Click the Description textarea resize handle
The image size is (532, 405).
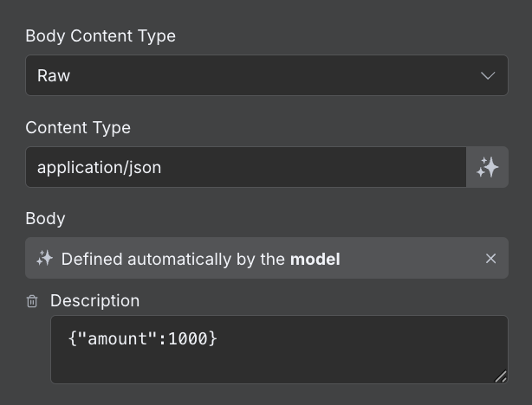pos(500,376)
